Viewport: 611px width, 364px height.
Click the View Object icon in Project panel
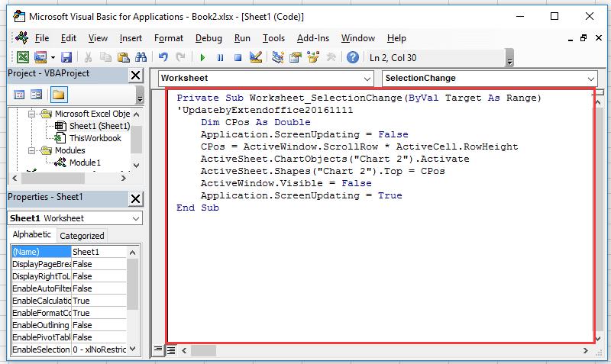click(36, 95)
